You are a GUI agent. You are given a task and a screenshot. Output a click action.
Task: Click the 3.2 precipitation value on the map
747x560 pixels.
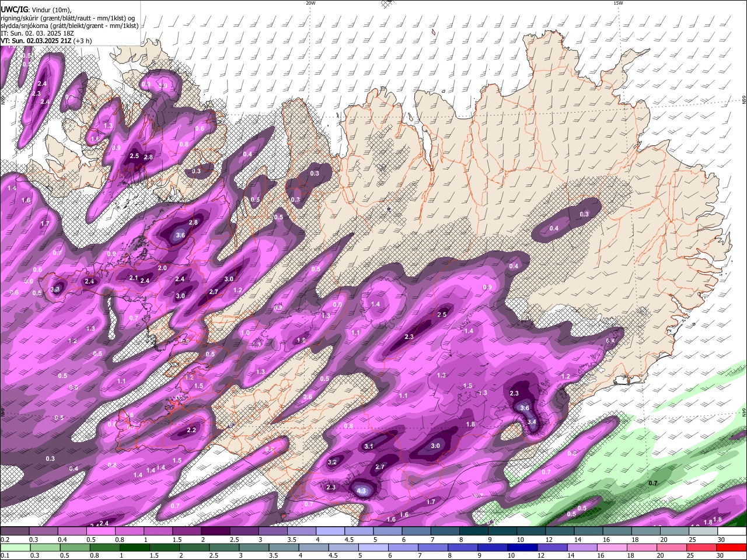point(333,462)
